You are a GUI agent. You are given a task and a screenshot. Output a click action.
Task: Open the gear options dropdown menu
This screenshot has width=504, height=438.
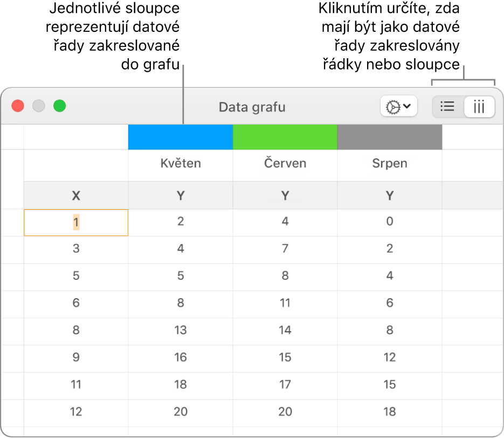pos(398,107)
